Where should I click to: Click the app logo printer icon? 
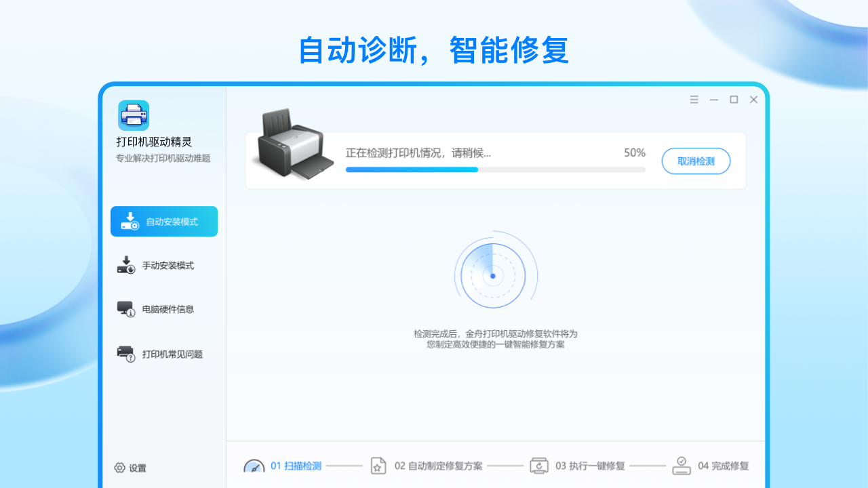point(133,115)
